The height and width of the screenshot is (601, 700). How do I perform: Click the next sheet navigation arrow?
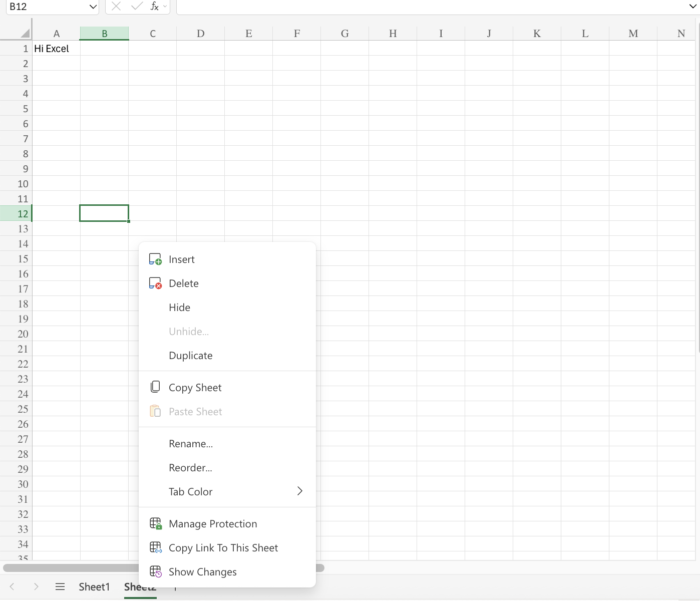point(36,586)
